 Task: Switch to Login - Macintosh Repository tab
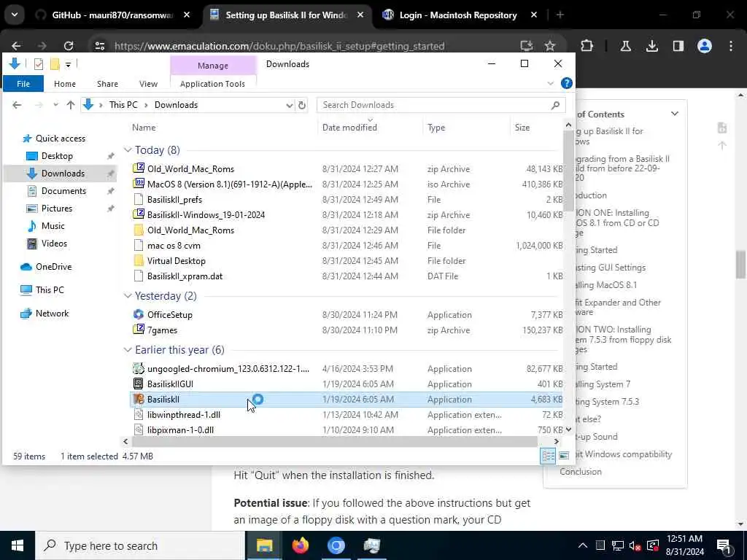[x=458, y=15]
